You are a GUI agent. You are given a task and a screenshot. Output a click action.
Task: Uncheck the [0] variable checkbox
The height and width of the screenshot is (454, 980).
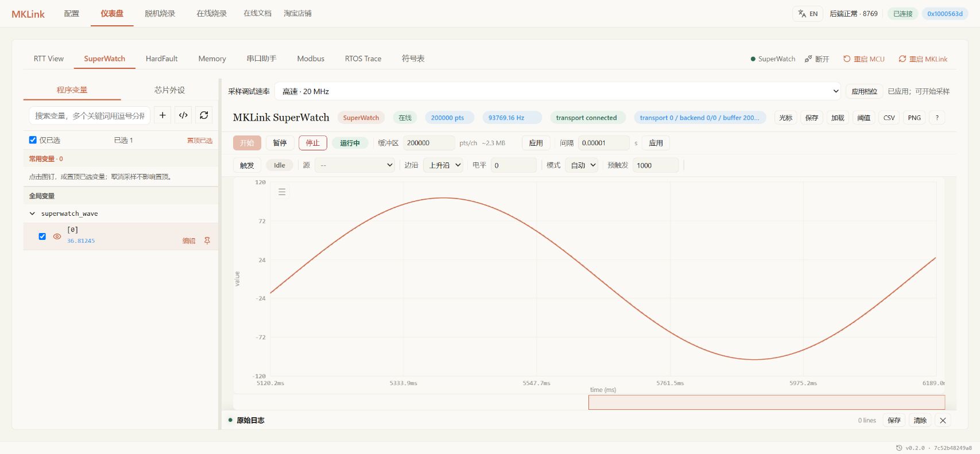pos(42,236)
